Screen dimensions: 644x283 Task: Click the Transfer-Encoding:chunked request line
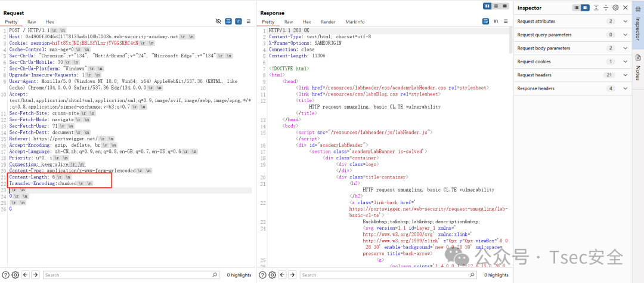pos(51,183)
